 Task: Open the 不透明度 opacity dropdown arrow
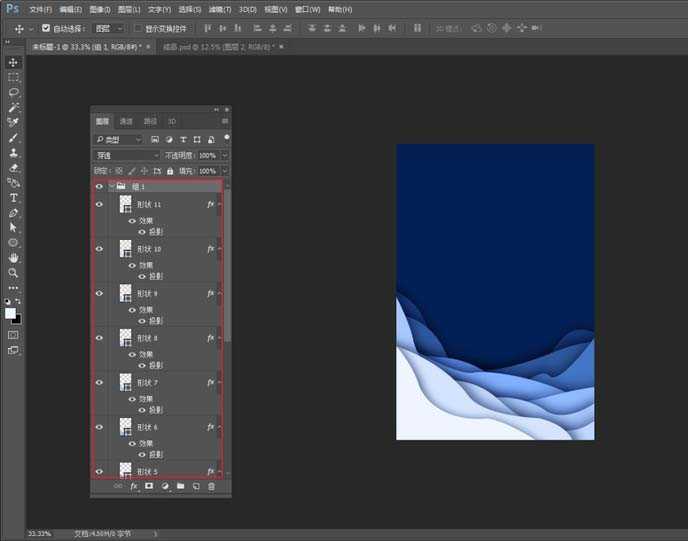(x=224, y=156)
